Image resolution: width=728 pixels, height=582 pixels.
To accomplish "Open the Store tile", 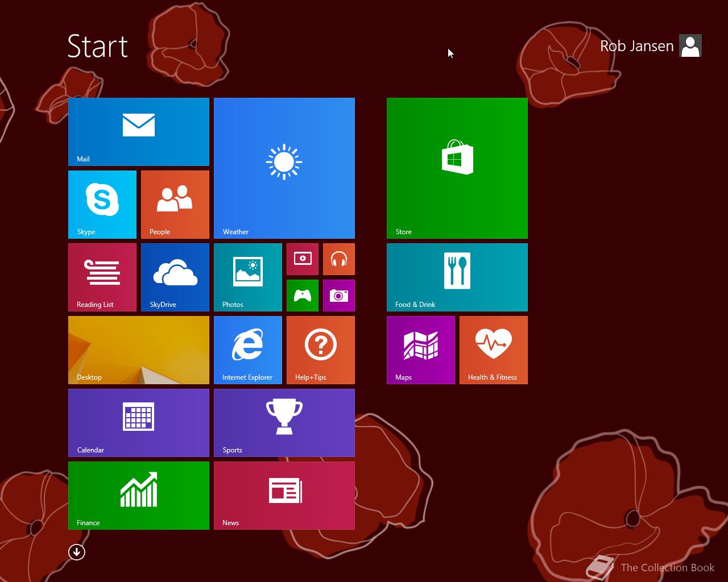I will click(x=457, y=168).
